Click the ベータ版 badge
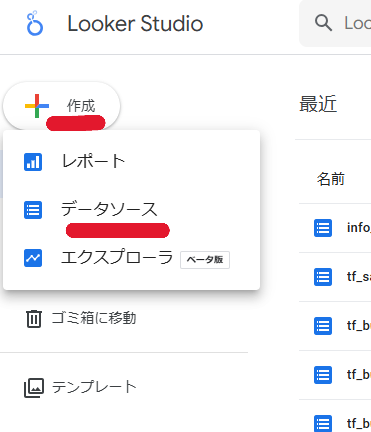This screenshot has height=432, width=371. 205,260
